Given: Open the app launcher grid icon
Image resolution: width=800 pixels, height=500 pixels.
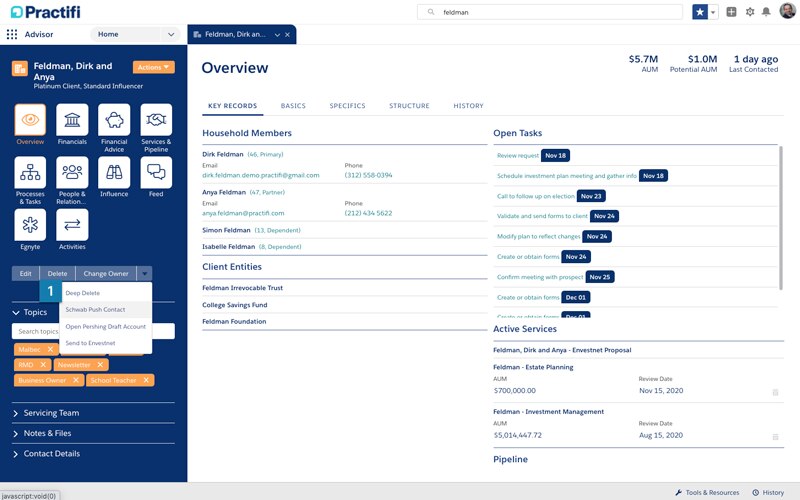Looking at the screenshot, I should (12, 34).
